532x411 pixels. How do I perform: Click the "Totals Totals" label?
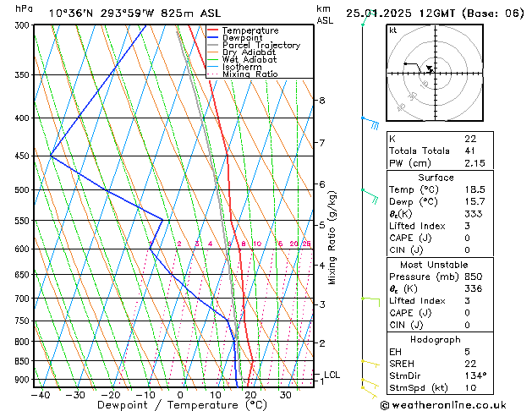click(420, 151)
